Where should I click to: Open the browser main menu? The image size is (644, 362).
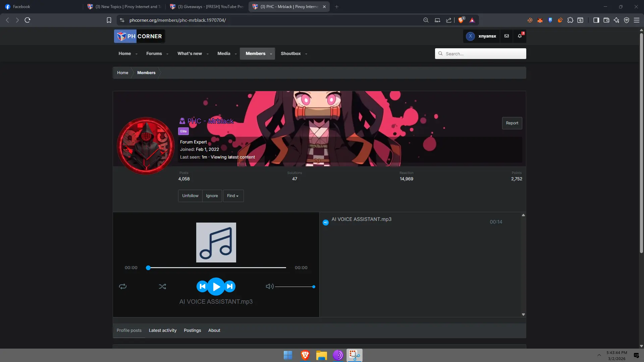pos(637,20)
